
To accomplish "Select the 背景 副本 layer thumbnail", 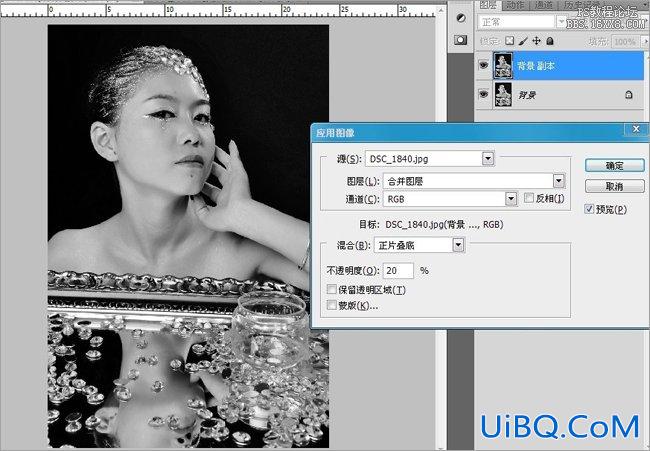I will [503, 65].
